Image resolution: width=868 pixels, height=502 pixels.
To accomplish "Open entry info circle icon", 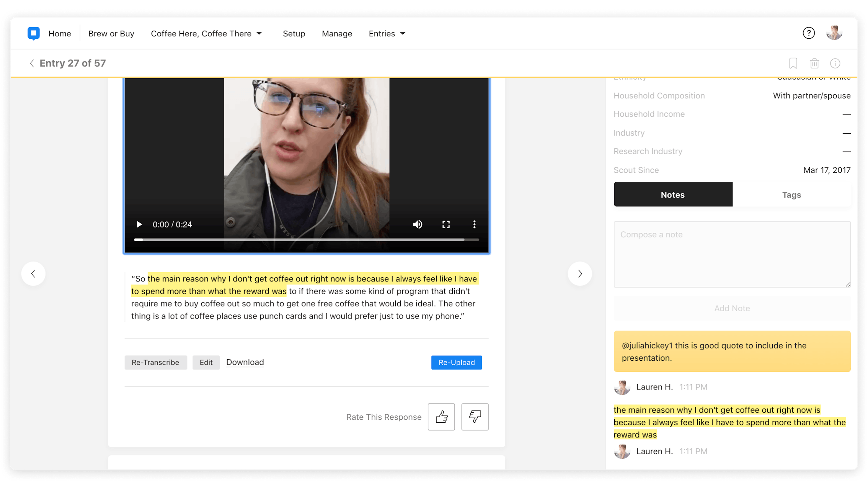I will [x=835, y=63].
